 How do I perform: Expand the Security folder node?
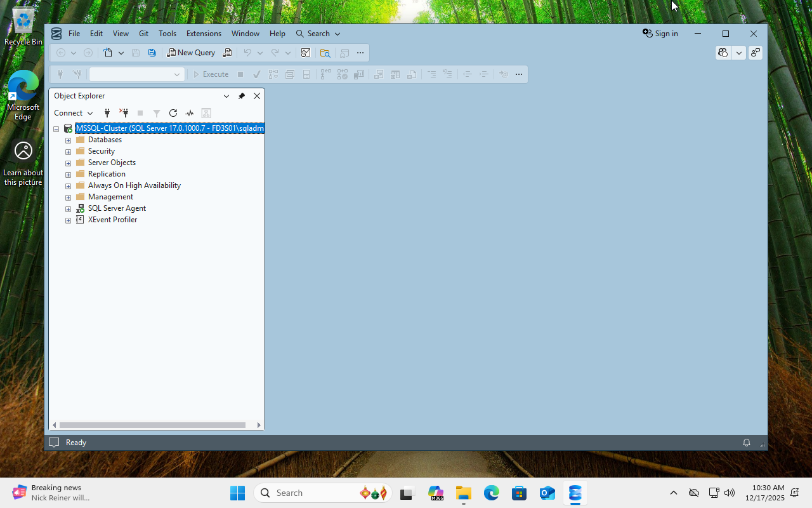[68, 152]
